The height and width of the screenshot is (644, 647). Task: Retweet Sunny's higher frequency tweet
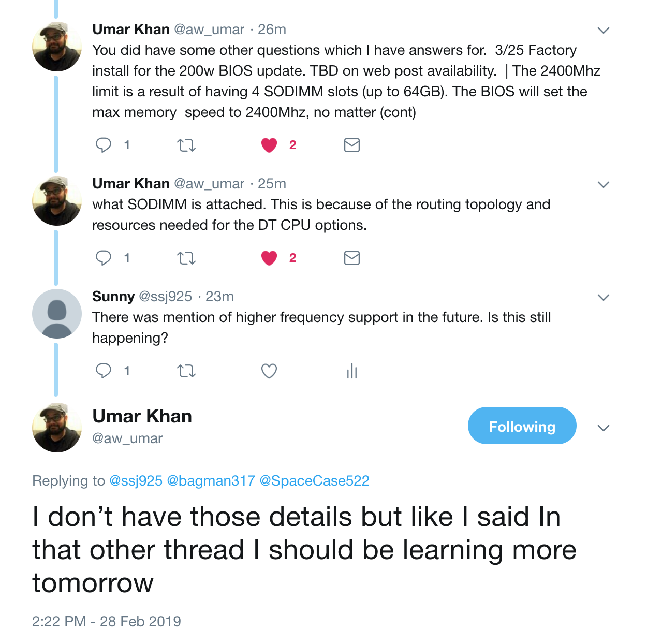point(186,371)
